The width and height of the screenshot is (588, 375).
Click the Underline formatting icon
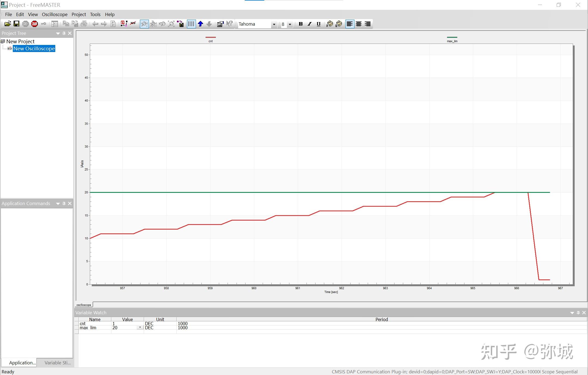tap(318, 24)
